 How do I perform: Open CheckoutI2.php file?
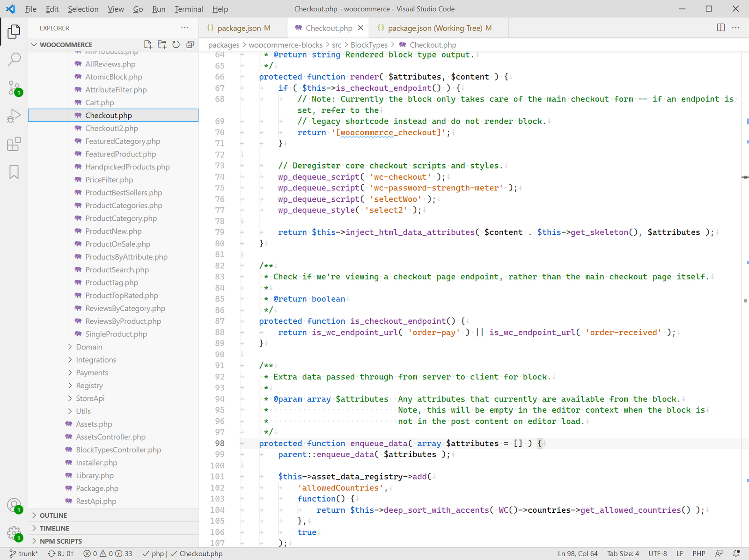[x=111, y=128]
